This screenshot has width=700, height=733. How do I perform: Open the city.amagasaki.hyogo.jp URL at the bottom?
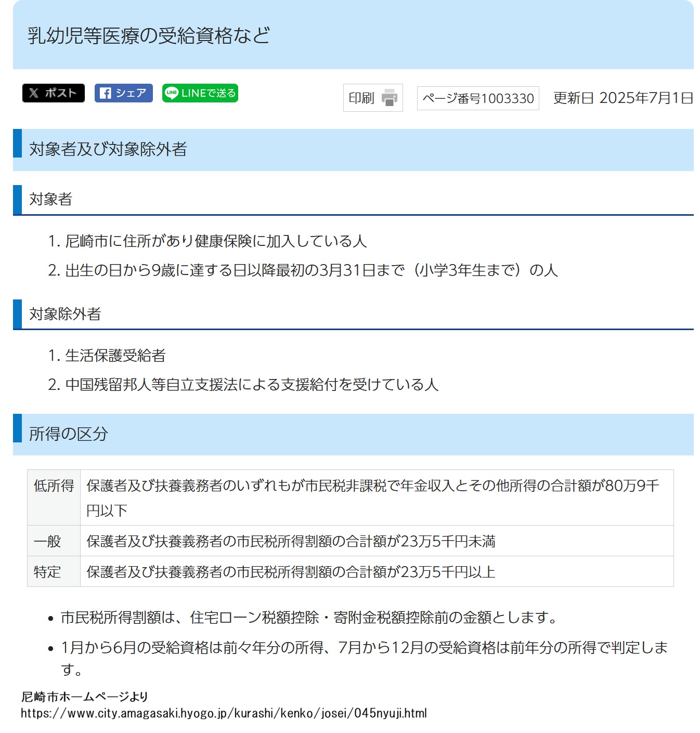point(224,713)
